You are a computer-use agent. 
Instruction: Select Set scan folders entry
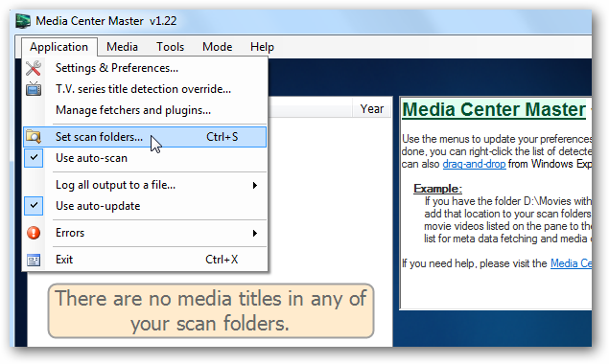coord(145,137)
